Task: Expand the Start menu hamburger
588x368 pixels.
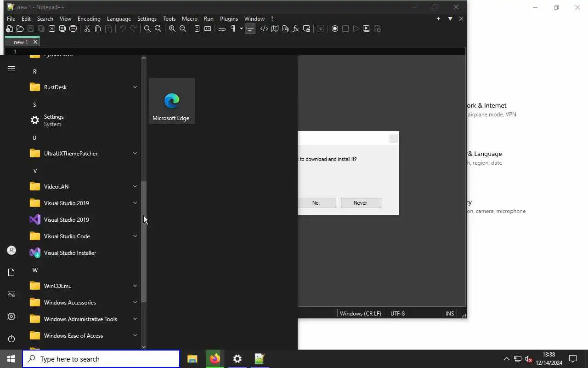Action: pos(11,68)
